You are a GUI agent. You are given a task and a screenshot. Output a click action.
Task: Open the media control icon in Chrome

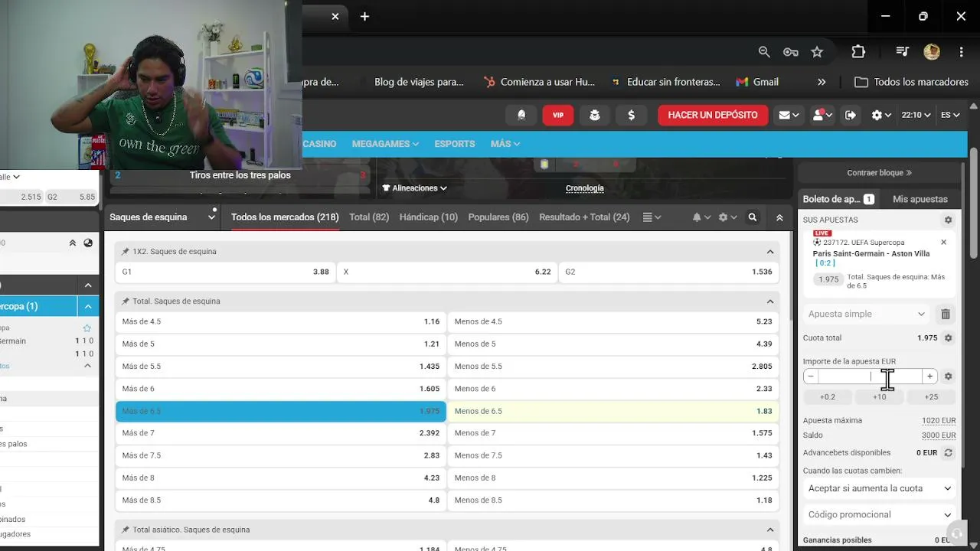click(x=902, y=51)
